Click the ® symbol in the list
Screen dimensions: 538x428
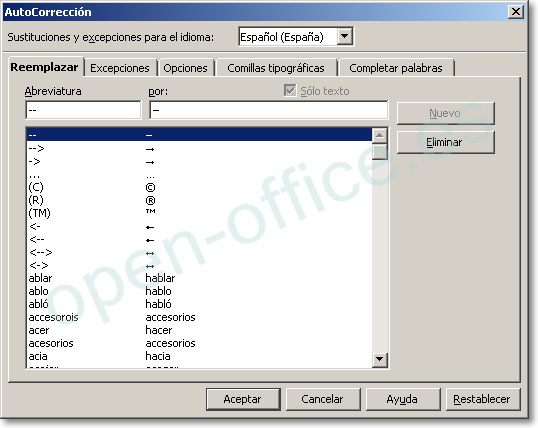coord(150,201)
